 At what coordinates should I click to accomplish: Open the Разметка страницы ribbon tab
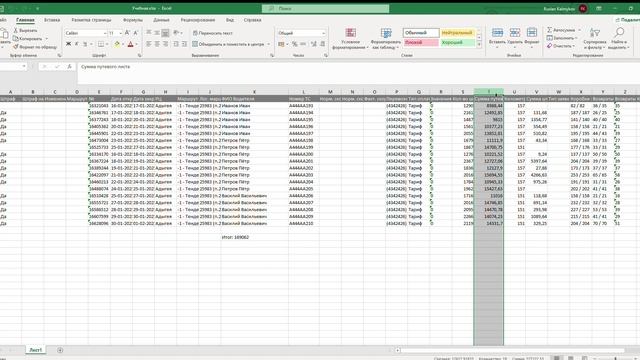tap(91, 20)
